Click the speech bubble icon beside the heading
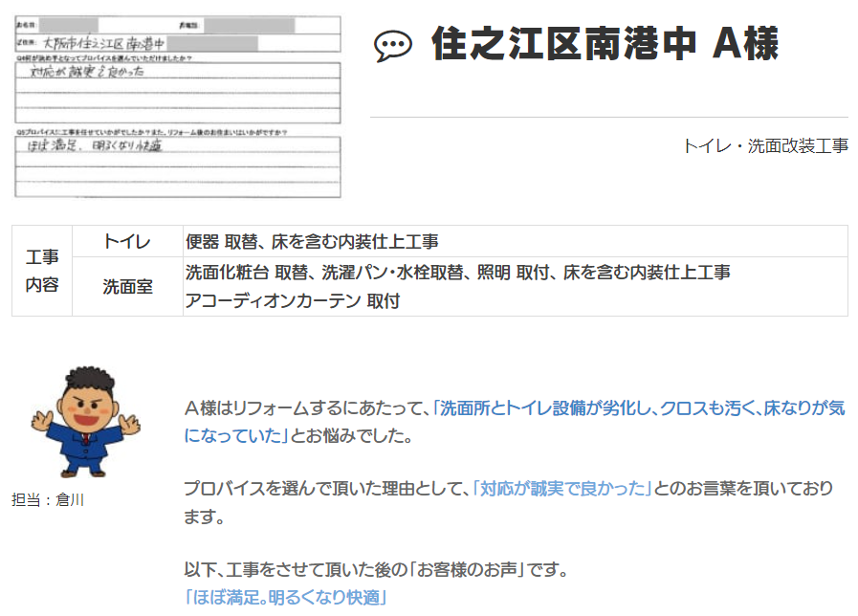Image resolution: width=858 pixels, height=616 pixels. pos(392,46)
